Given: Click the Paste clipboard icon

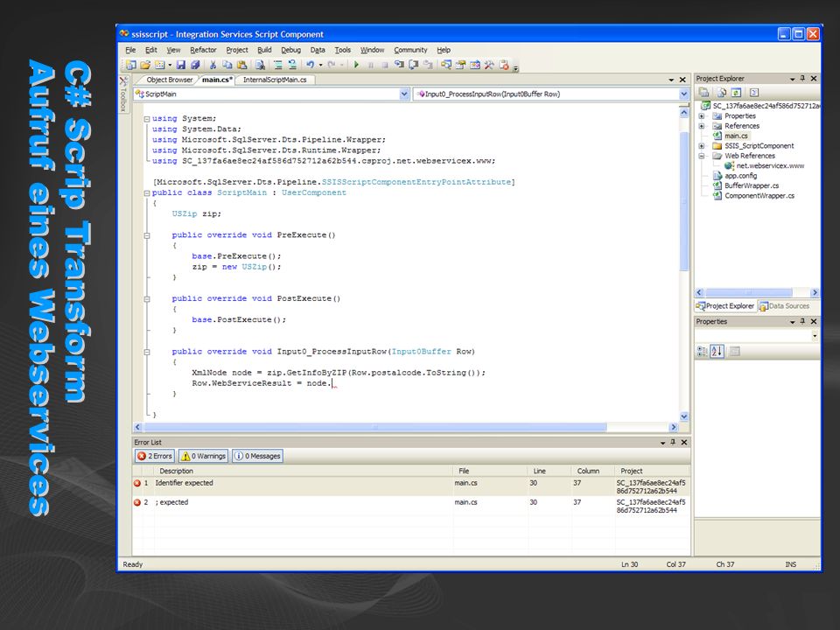Looking at the screenshot, I should pyautogui.click(x=242, y=65).
